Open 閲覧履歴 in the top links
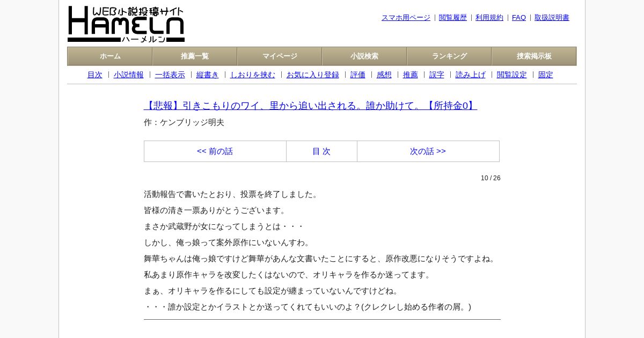 (x=453, y=18)
